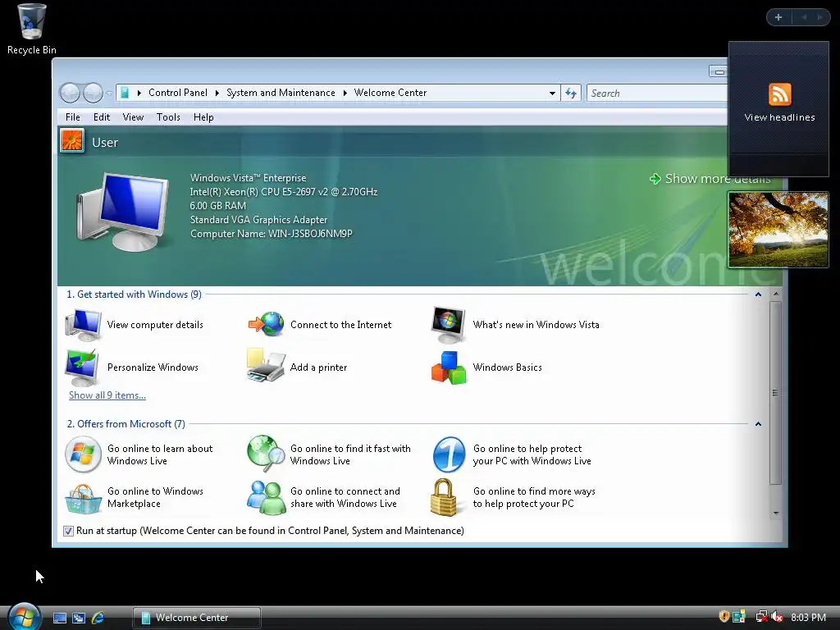Open the Recycle Bin on desktop
The image size is (840, 630).
[32, 29]
